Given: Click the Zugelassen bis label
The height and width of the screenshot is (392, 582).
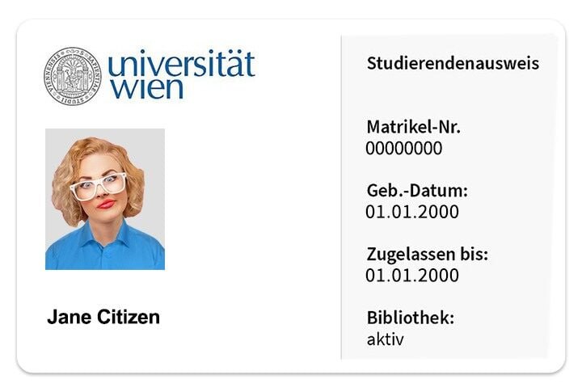Looking at the screenshot, I should 428,255.
